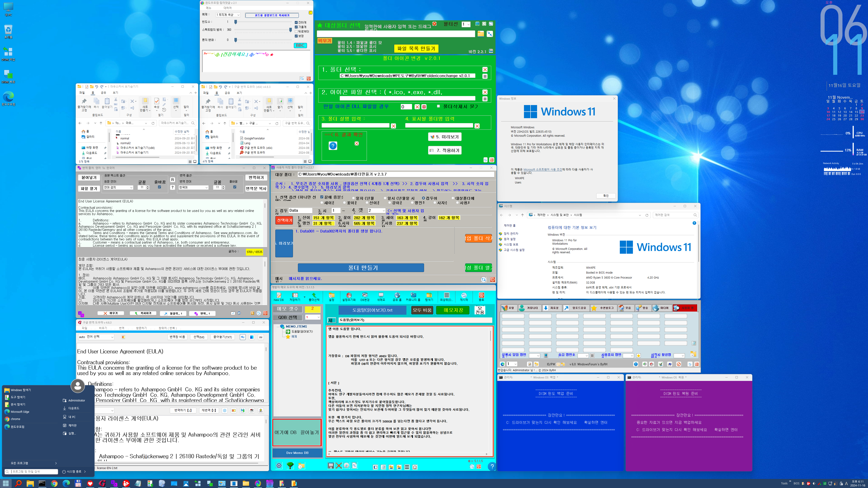
Task: Open 공유 홈 globe icon in memo helper
Action: 397,297
